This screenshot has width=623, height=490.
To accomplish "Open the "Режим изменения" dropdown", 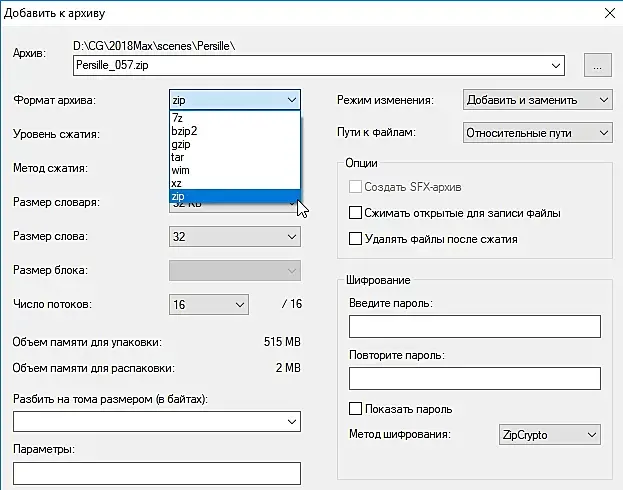I will coord(537,100).
